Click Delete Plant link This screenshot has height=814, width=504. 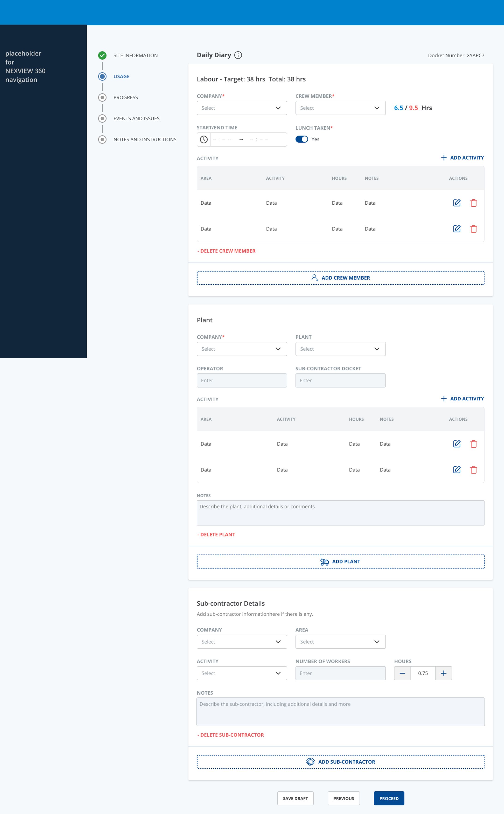[x=216, y=535]
